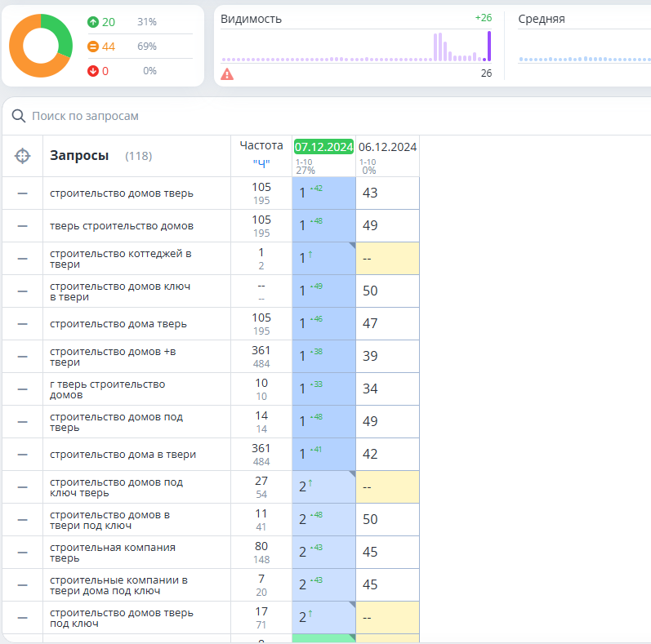The width and height of the screenshot is (651, 644).
Task: Click position cell 34 for г тверь строительство домов
Action: tap(387, 389)
